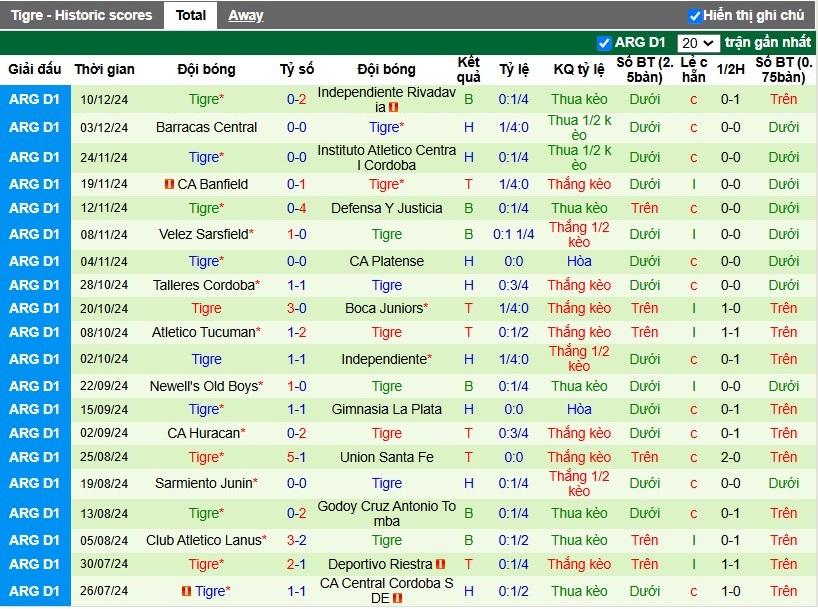Screen dimensions: 818x609
Task: Click the date 25/08/24
Action: click(x=104, y=457)
